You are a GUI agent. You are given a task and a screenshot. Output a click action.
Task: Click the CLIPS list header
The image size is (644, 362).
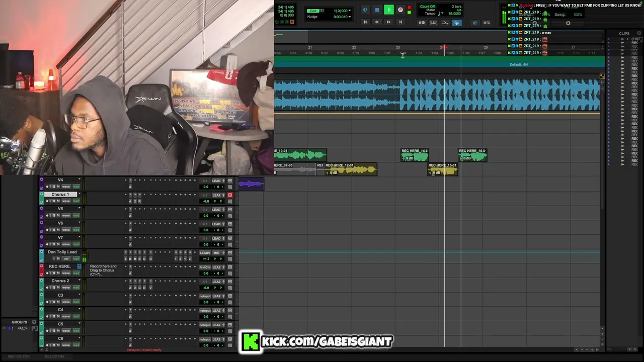(624, 34)
